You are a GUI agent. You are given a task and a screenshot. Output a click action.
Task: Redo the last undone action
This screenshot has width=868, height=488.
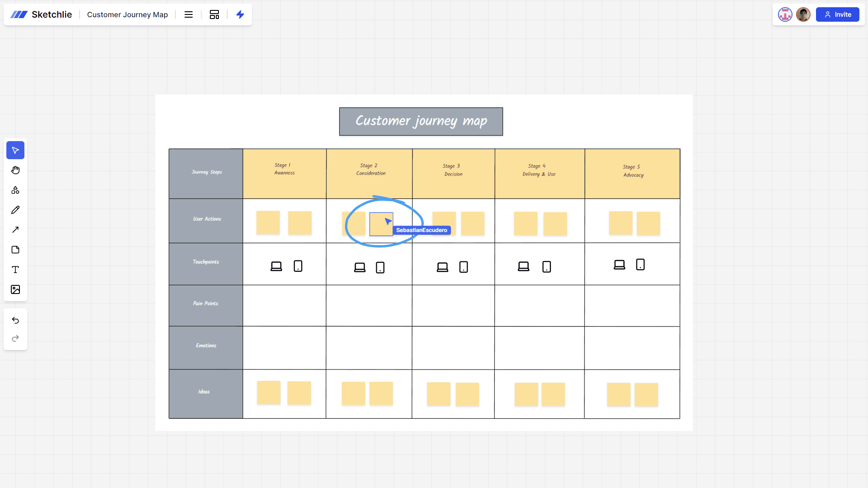(x=15, y=338)
